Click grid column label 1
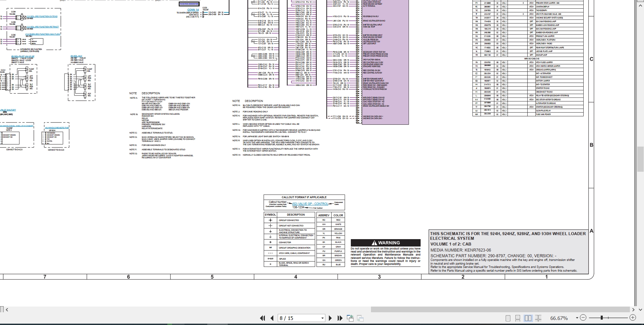The height and width of the screenshot is (325, 644). tap(546, 277)
